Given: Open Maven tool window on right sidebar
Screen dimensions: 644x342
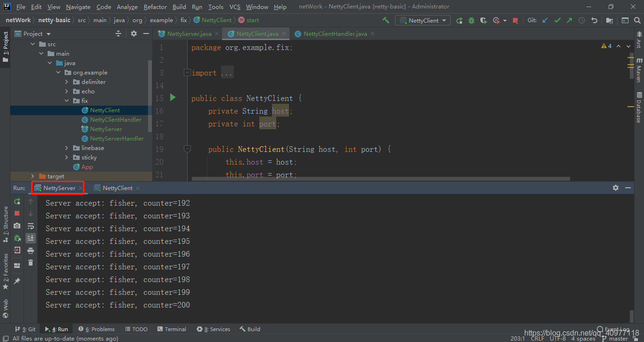Looking at the screenshot, I should pos(639,70).
